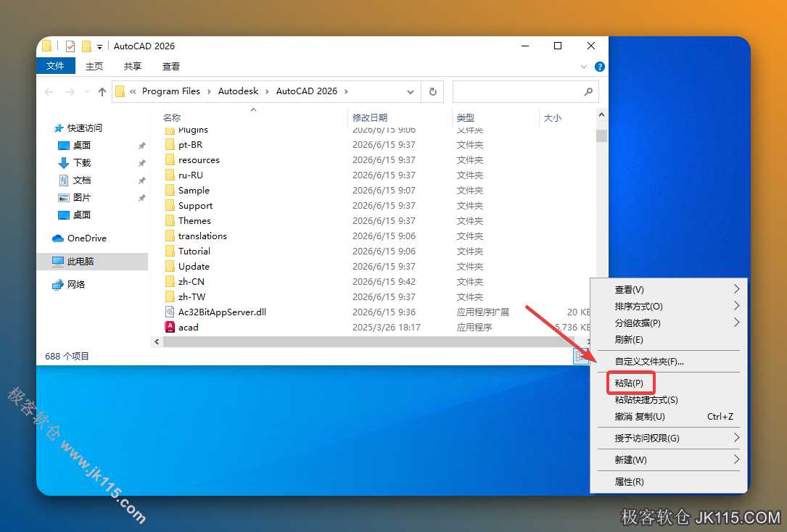Click AutoCAD 2026 breadcrumb in address bar

tap(307, 91)
